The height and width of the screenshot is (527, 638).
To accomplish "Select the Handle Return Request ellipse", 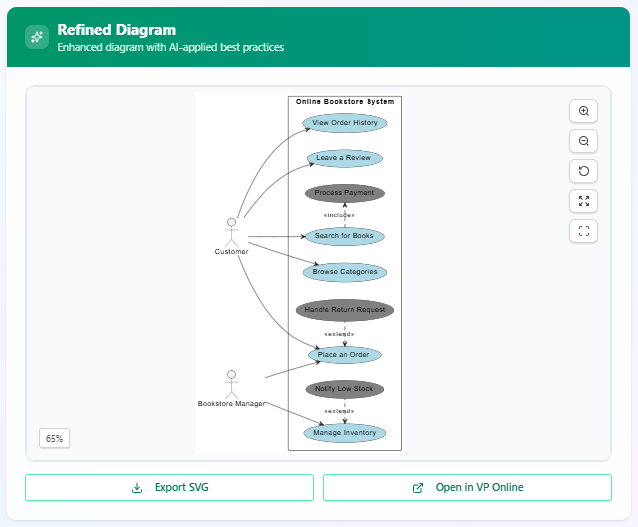I will (345, 310).
